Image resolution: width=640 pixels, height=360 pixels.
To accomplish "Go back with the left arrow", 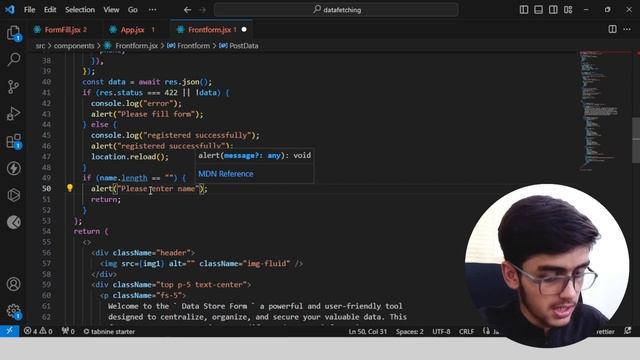I will coord(187,10).
